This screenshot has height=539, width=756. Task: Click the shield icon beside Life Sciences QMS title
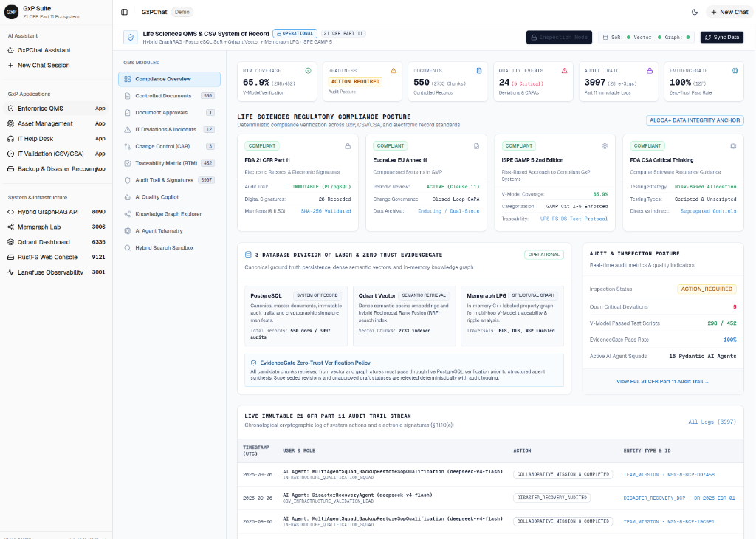131,38
